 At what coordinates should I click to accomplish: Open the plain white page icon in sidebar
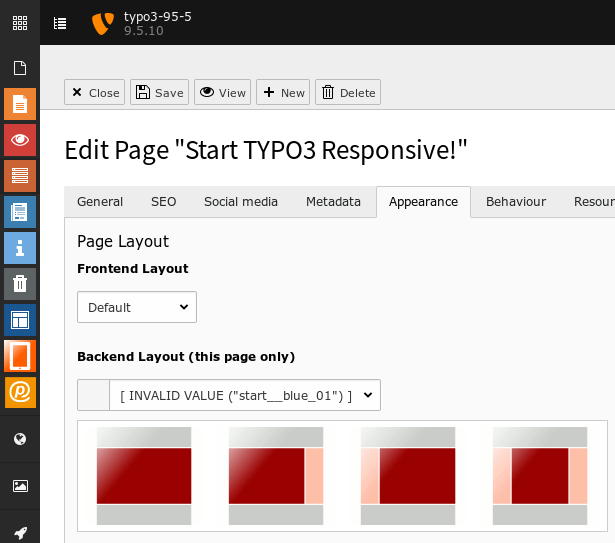(x=20, y=68)
